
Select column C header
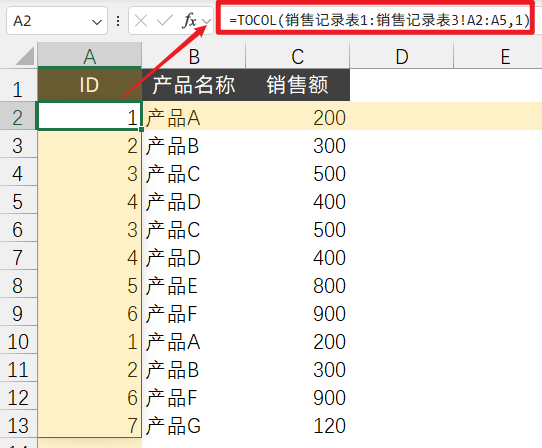point(298,55)
